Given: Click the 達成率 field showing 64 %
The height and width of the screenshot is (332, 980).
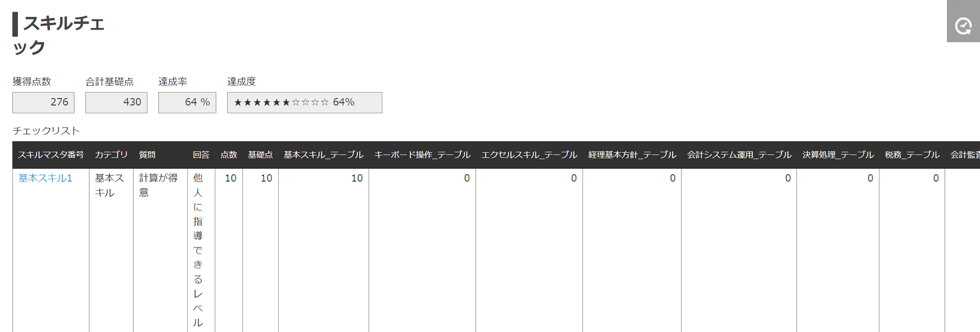Looking at the screenshot, I should coord(187,103).
